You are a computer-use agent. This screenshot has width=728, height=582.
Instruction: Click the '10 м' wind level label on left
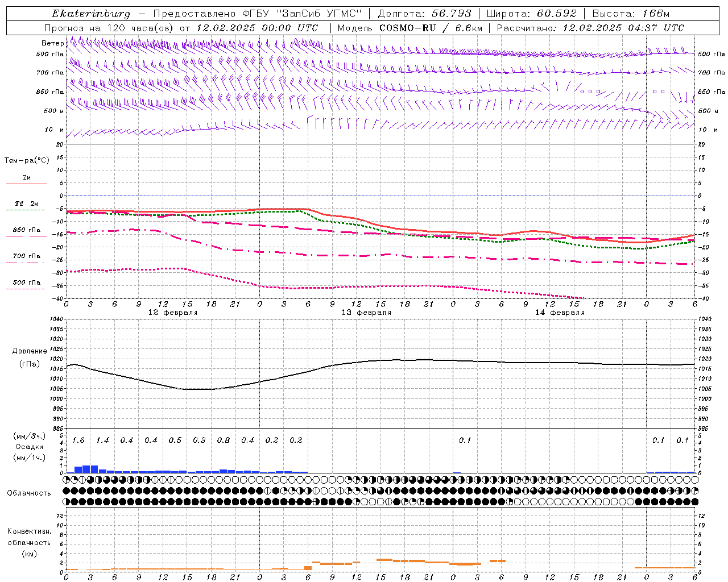pyautogui.click(x=55, y=130)
